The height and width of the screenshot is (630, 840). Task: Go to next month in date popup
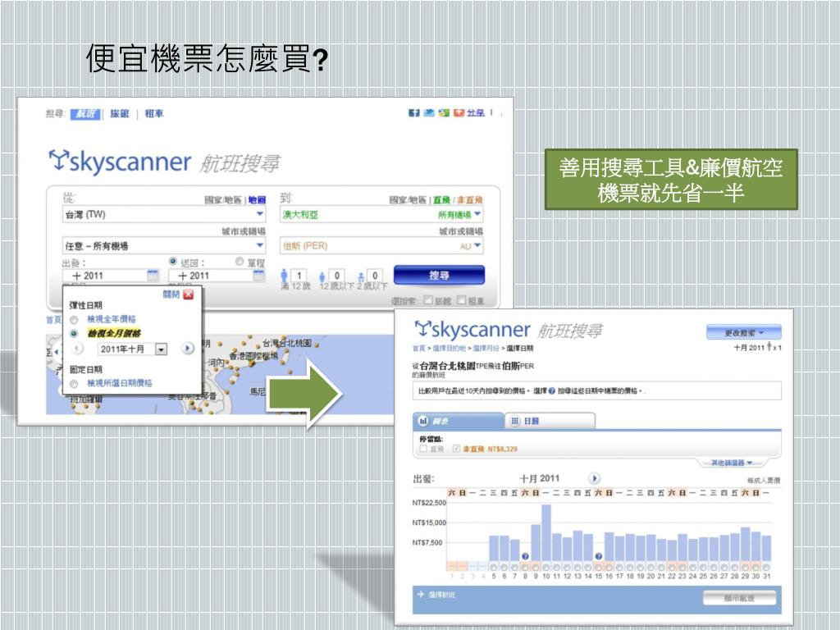tap(188, 349)
